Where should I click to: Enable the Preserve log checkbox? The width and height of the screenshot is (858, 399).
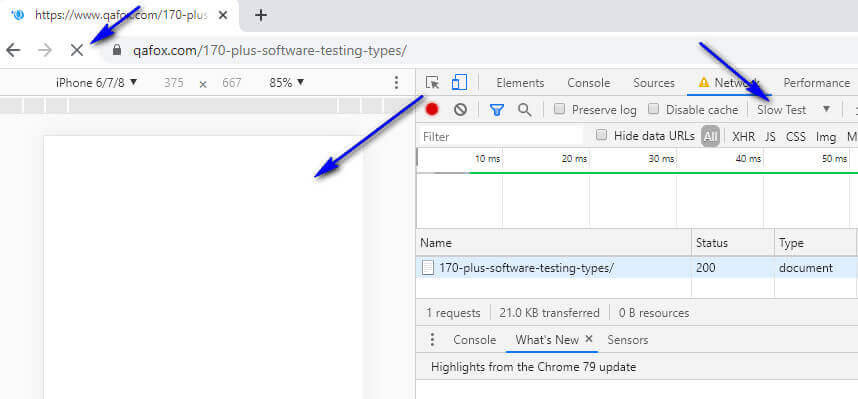point(559,109)
